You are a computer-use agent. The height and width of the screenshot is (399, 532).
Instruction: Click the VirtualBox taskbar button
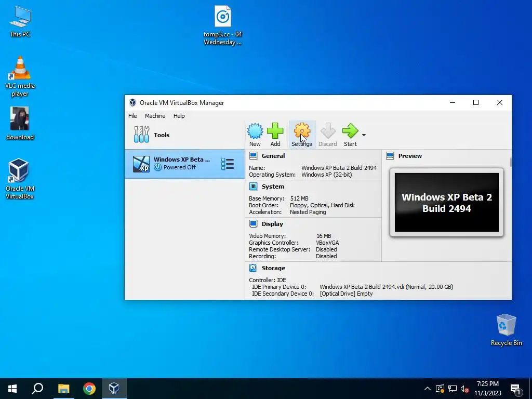point(114,389)
